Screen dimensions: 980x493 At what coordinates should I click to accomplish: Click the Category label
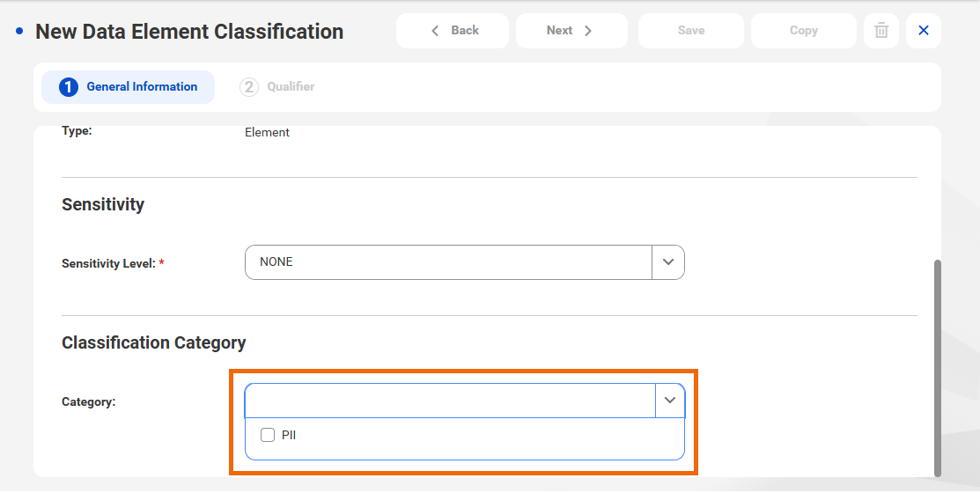pos(88,401)
